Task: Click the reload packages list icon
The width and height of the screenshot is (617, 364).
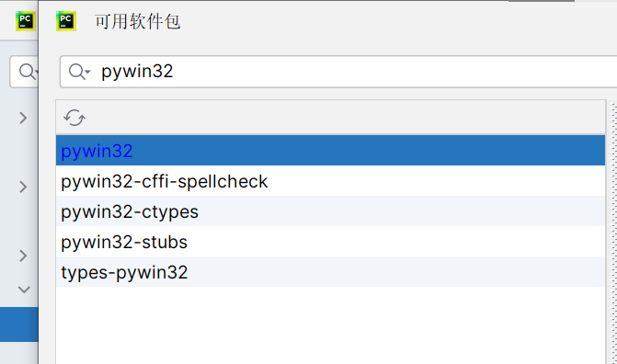Action: tap(74, 118)
